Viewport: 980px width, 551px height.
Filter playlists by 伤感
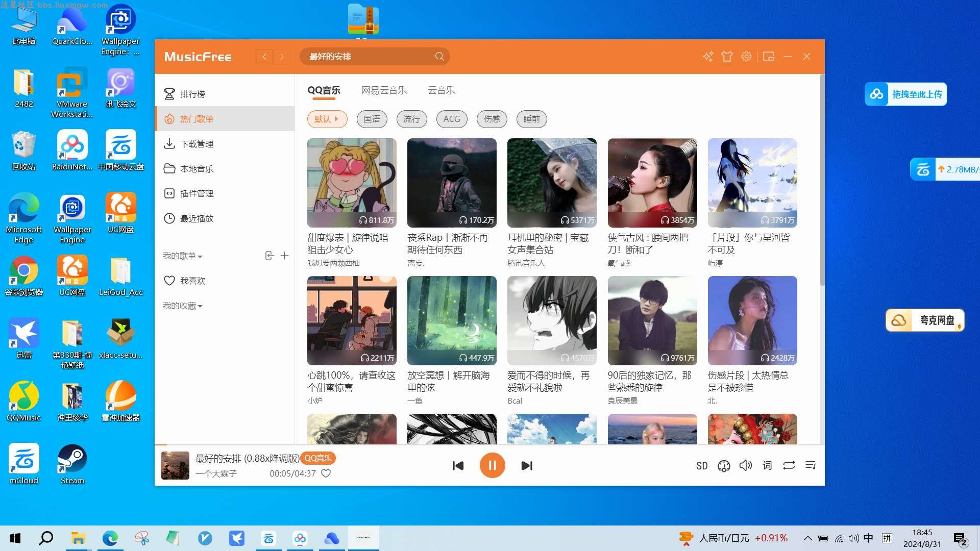[492, 119]
